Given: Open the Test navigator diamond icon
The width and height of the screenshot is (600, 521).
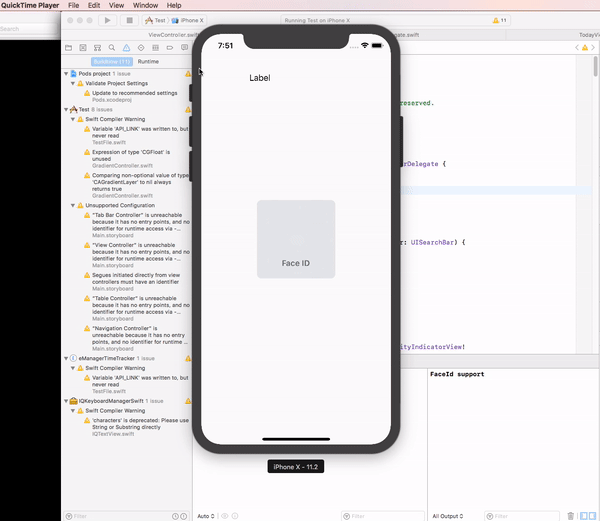Looking at the screenshot, I should tap(141, 47).
